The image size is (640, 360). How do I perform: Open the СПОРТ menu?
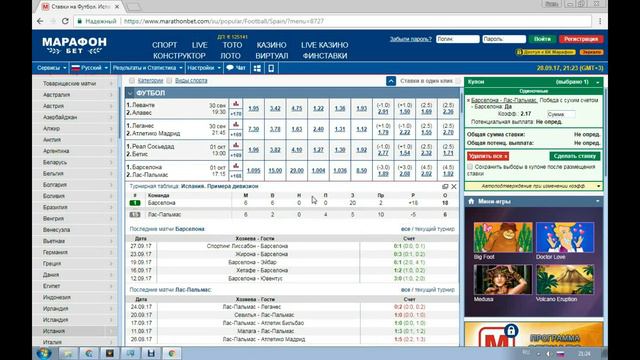tap(164, 45)
